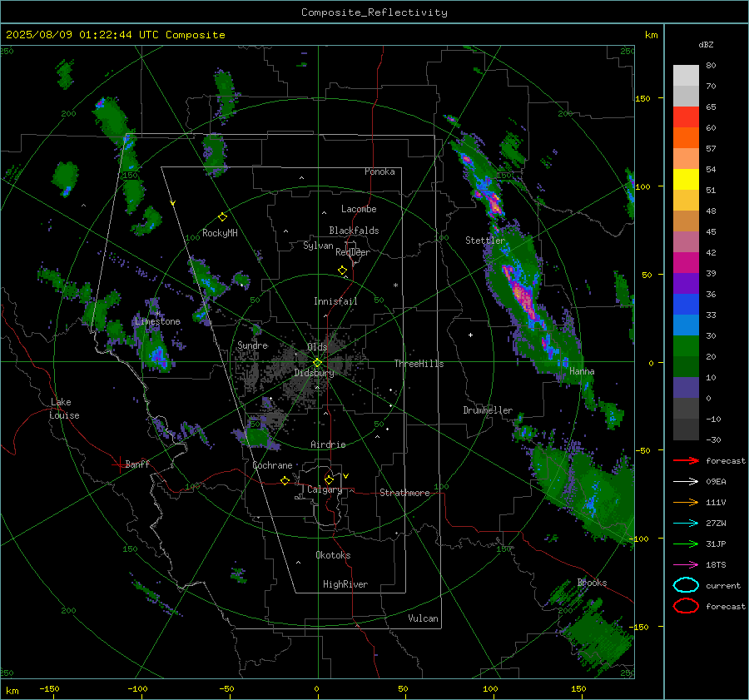Click the Vulcan label
The height and width of the screenshot is (700, 749).
[424, 618]
